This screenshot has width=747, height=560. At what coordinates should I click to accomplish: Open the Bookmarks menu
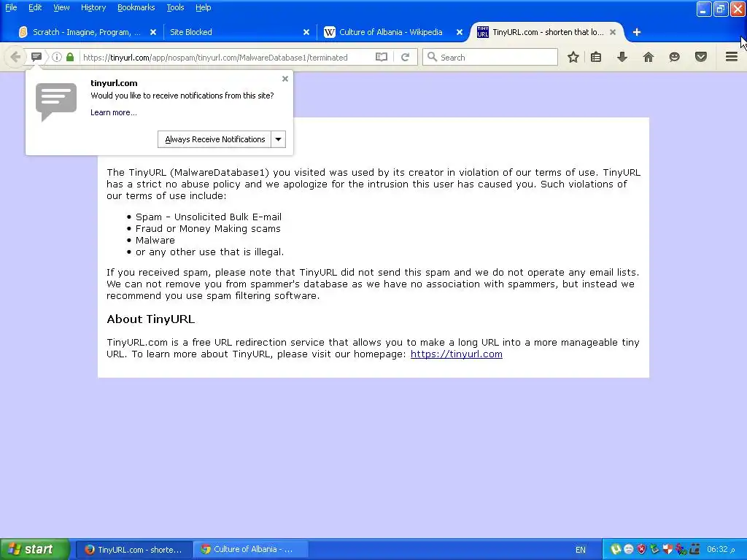[136, 7]
